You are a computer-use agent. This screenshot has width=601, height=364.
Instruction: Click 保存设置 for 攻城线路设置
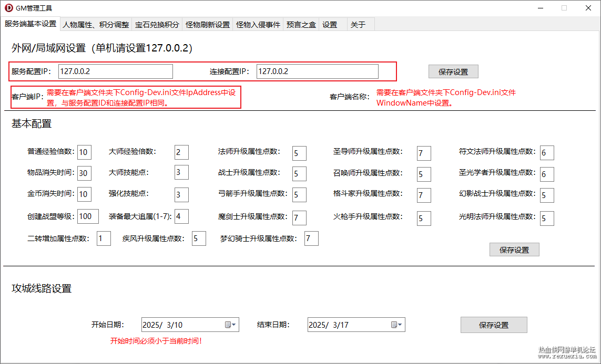[494, 325]
